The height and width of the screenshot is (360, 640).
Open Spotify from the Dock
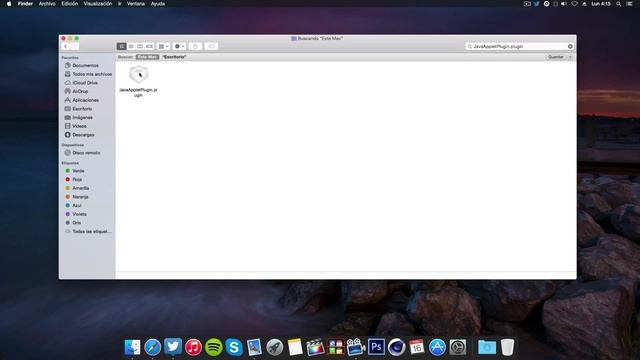213,347
